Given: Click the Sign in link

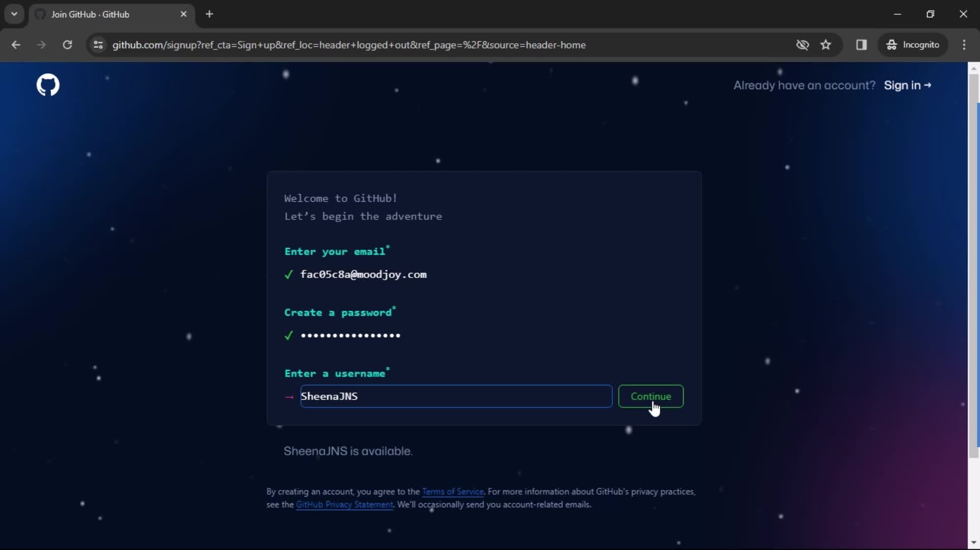Looking at the screenshot, I should tap(907, 85).
